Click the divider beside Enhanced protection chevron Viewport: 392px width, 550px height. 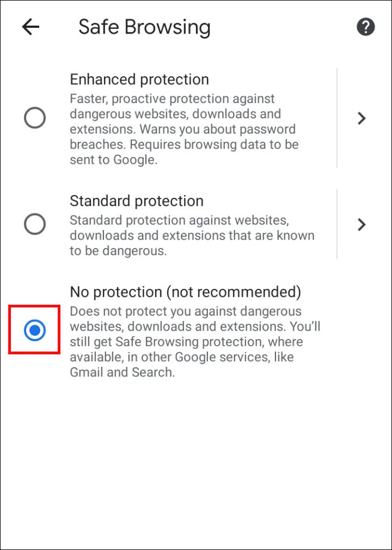pos(337,118)
